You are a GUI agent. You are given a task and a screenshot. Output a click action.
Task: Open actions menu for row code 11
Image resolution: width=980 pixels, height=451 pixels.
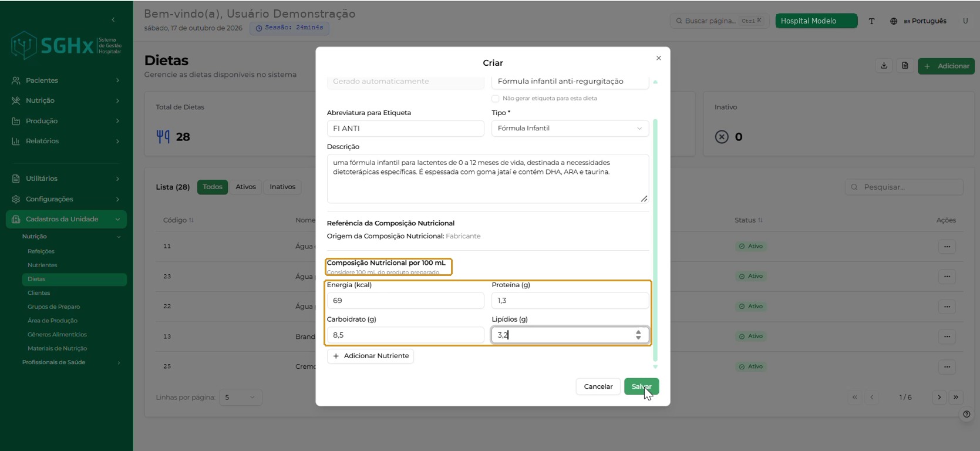[947, 247]
